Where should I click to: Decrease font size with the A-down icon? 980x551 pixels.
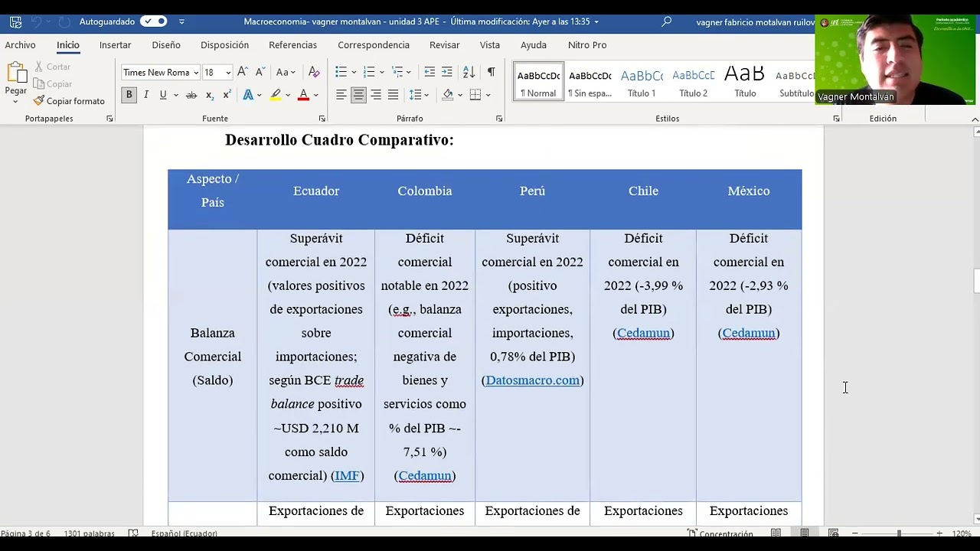260,72
